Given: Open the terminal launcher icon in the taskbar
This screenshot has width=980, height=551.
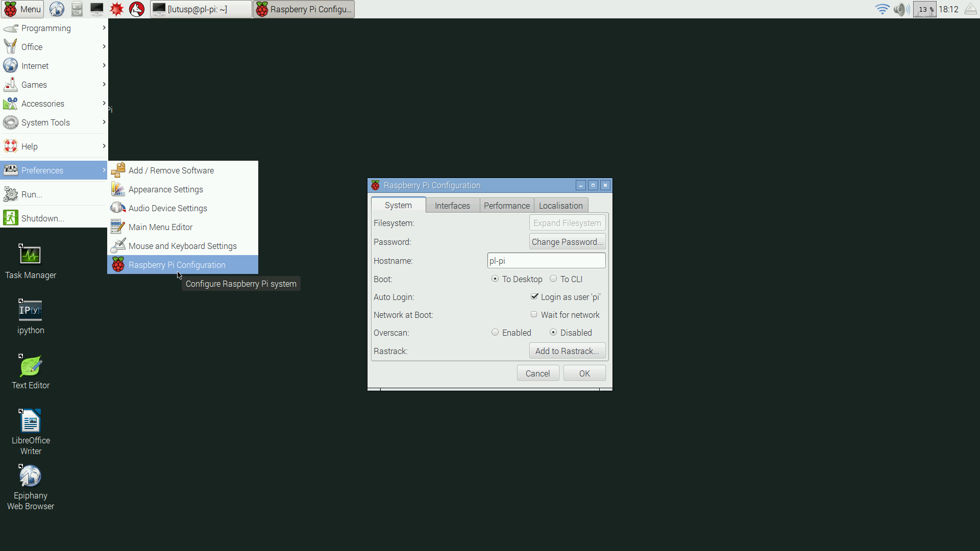Looking at the screenshot, I should point(96,9).
